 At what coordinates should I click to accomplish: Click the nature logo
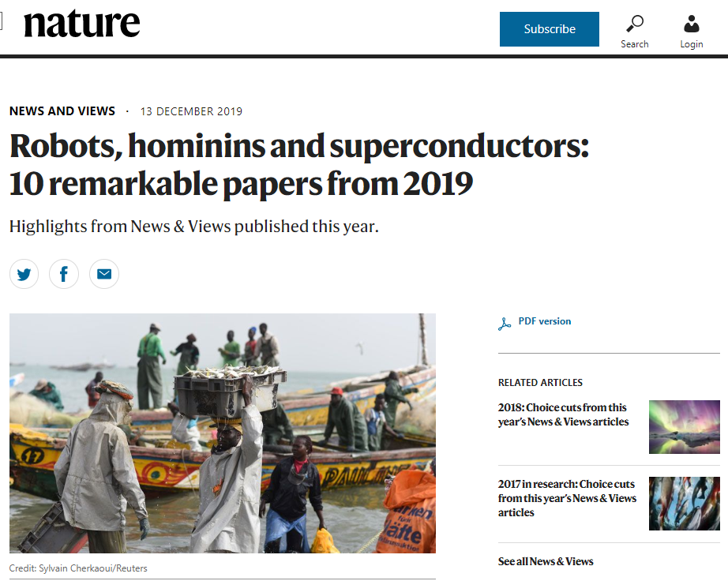tap(81, 24)
